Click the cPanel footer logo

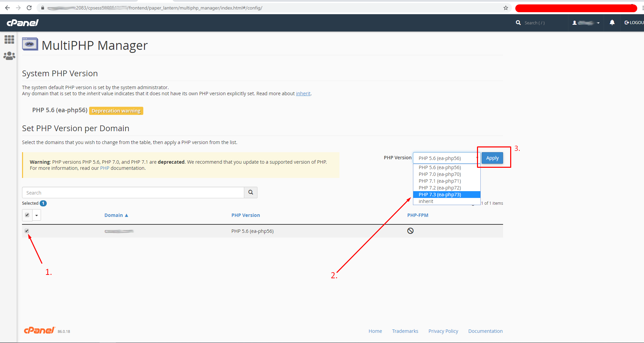39,330
